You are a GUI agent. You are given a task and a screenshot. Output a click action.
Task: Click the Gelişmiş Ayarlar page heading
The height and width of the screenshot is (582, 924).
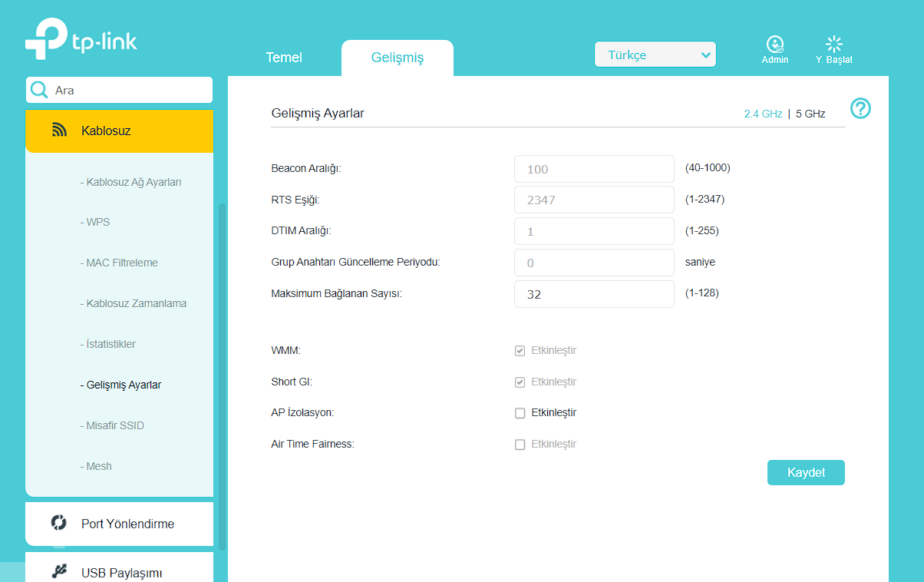[318, 114]
